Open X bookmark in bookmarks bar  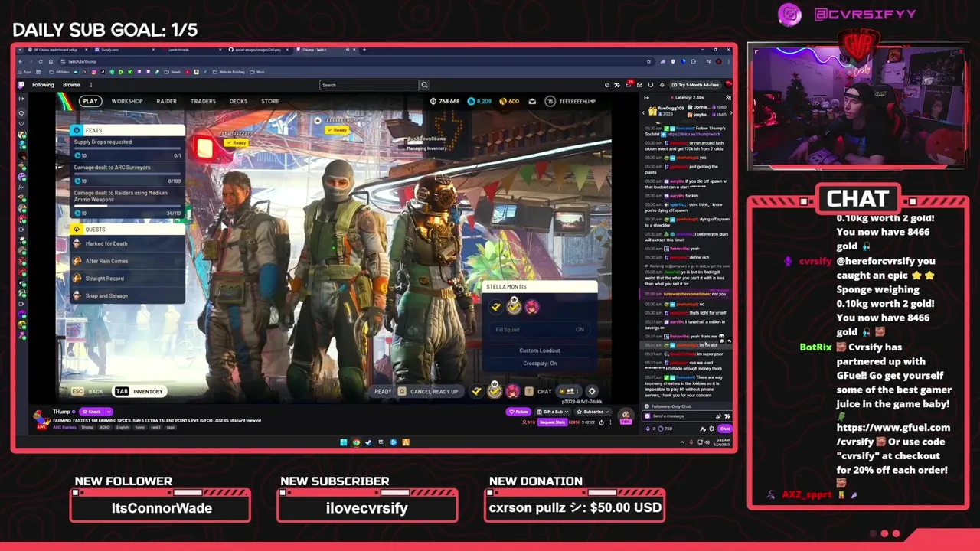pyautogui.click(x=85, y=72)
